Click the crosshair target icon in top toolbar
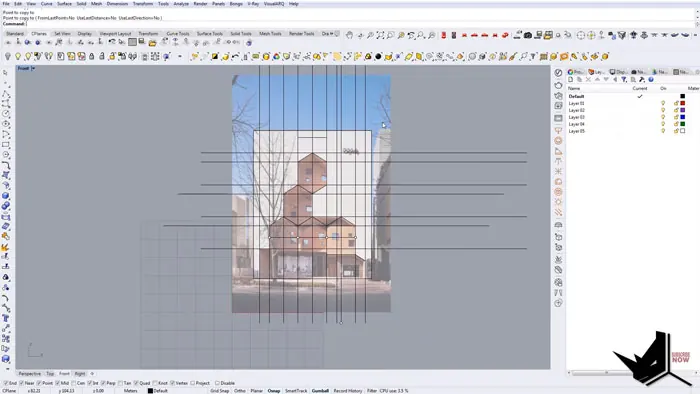The width and height of the screenshot is (700, 394). (581, 35)
